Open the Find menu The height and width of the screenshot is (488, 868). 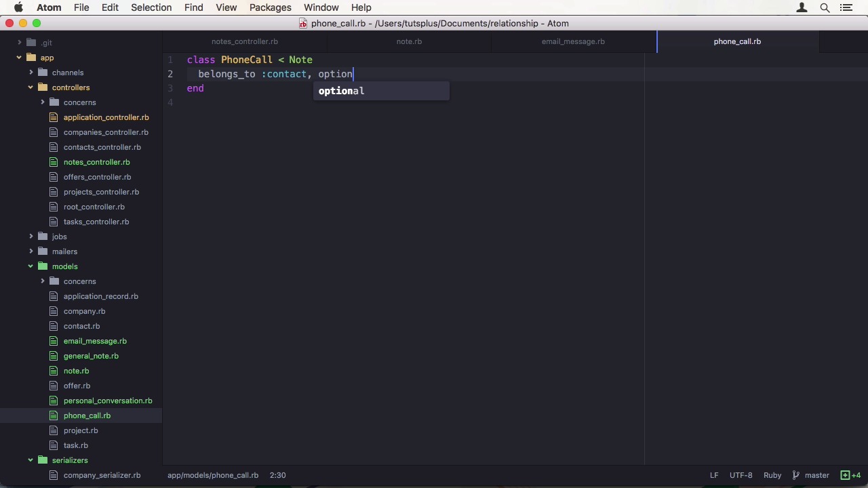coord(193,7)
